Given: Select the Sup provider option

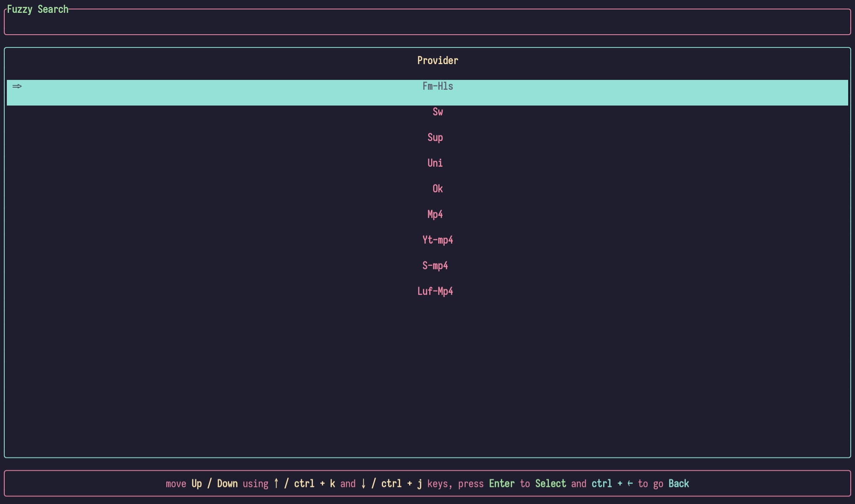Looking at the screenshot, I should tap(435, 138).
